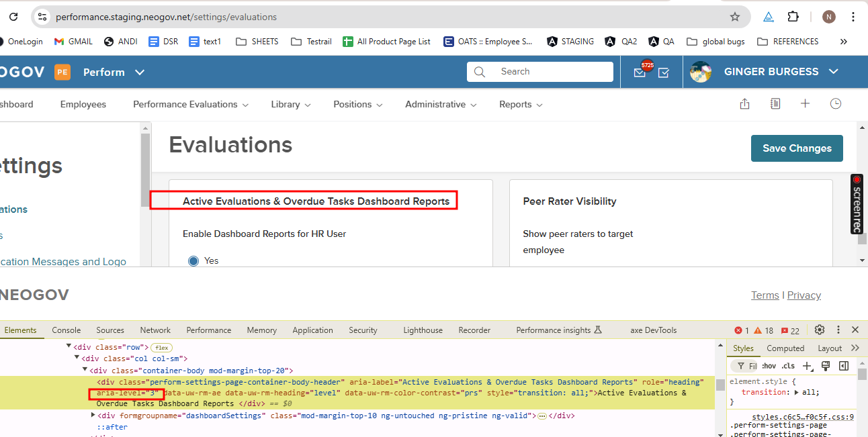Open the mail inbox with 5725 badge
The height and width of the screenshot is (437, 868).
coord(640,72)
